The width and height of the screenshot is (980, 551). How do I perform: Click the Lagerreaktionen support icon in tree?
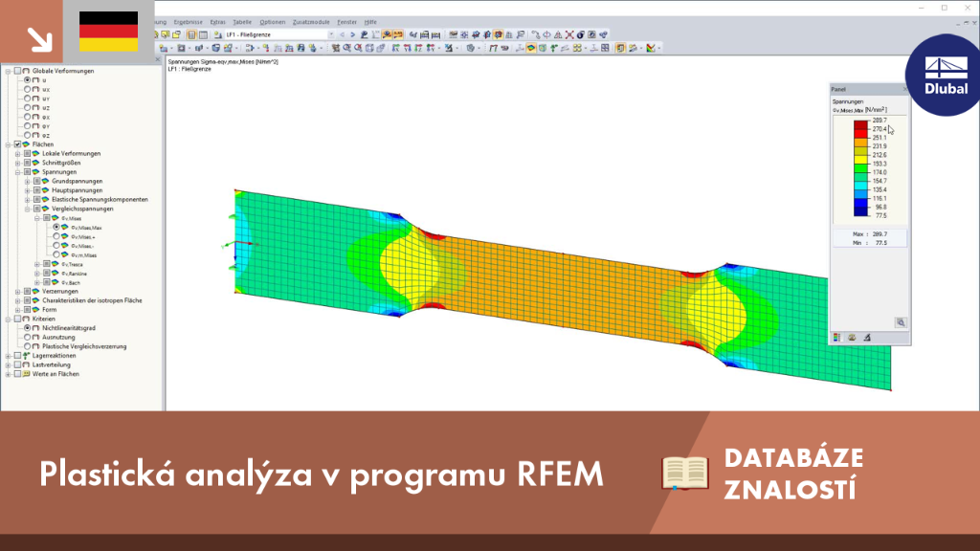point(26,356)
